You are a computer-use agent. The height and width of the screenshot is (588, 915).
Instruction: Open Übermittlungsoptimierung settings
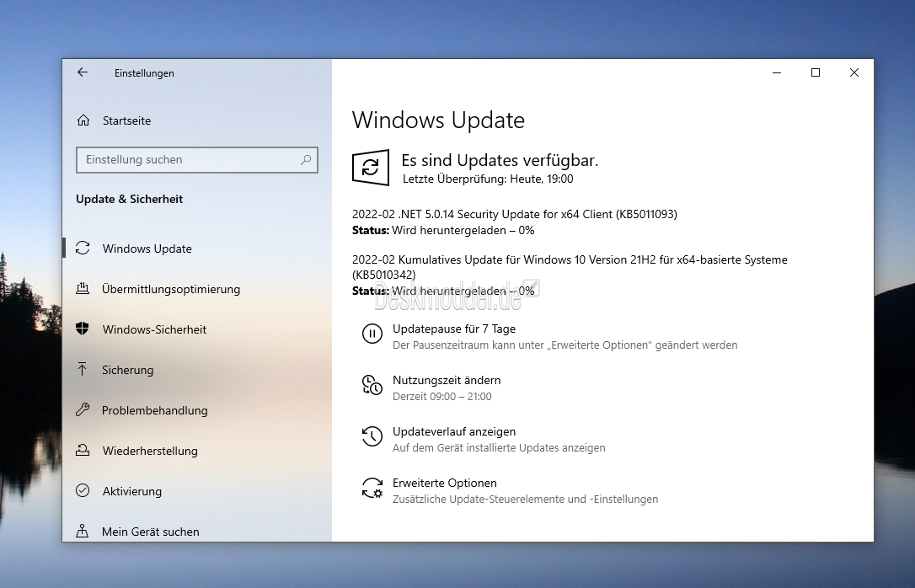(x=171, y=289)
